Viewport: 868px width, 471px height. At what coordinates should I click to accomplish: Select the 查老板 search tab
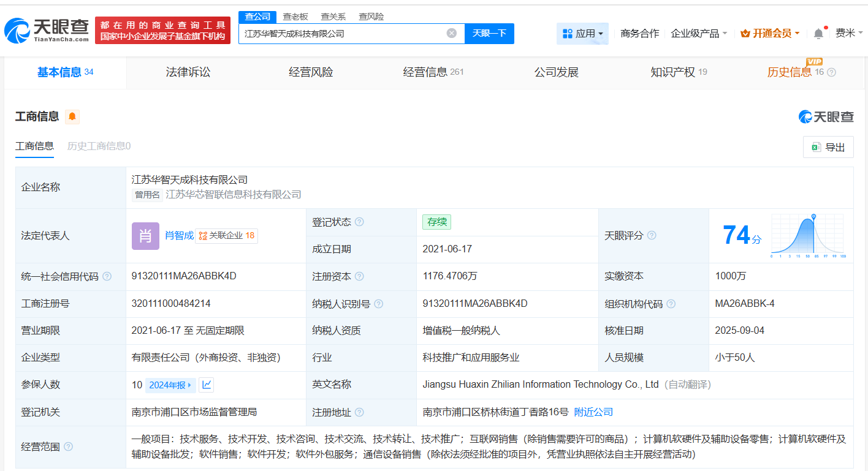coord(296,17)
